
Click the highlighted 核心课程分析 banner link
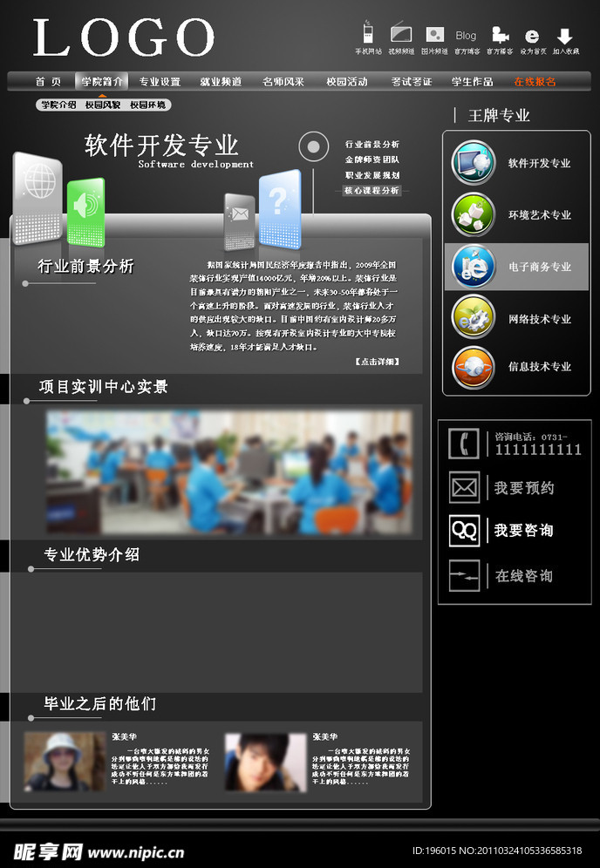click(x=372, y=191)
